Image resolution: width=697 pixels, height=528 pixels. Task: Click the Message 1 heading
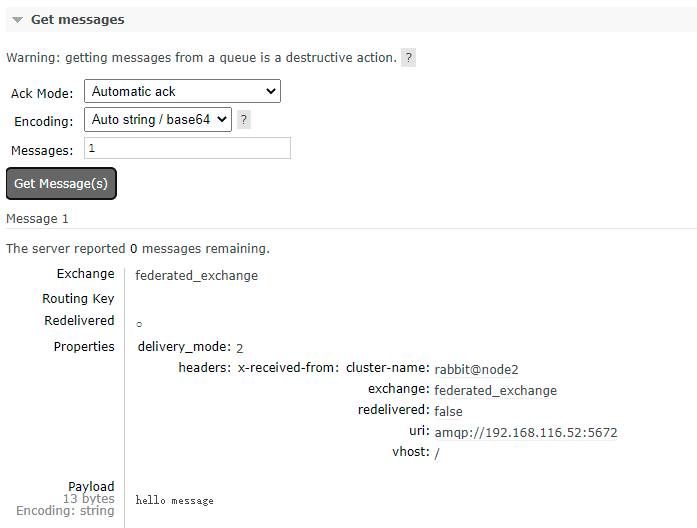click(x=37, y=219)
